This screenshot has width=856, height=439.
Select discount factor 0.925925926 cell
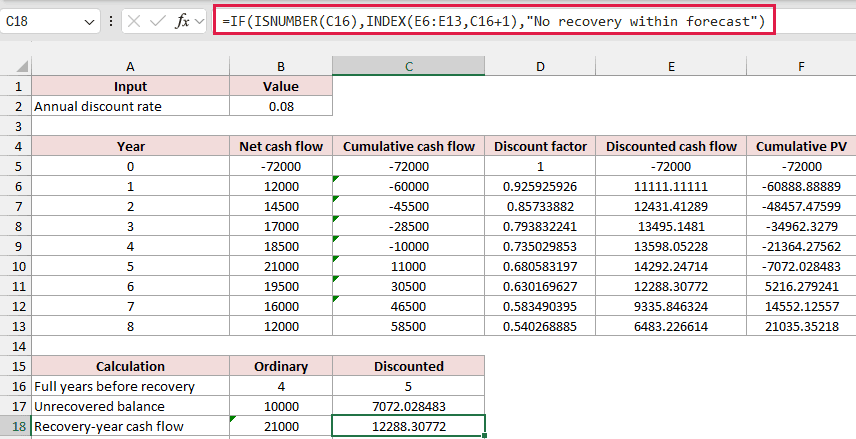click(x=540, y=186)
